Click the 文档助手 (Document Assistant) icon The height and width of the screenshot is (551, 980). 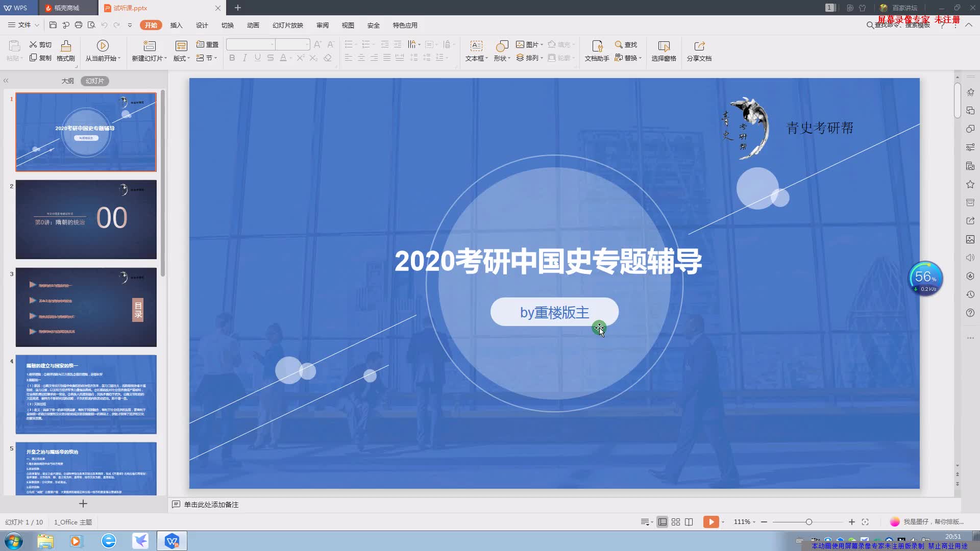596,50
